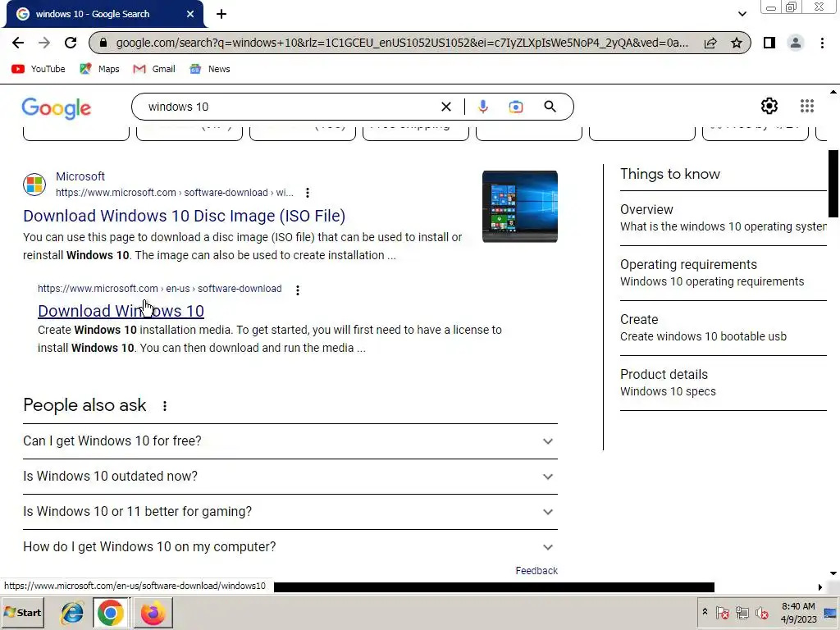
Task: Click the site lock icon in address bar
Action: 104,43
